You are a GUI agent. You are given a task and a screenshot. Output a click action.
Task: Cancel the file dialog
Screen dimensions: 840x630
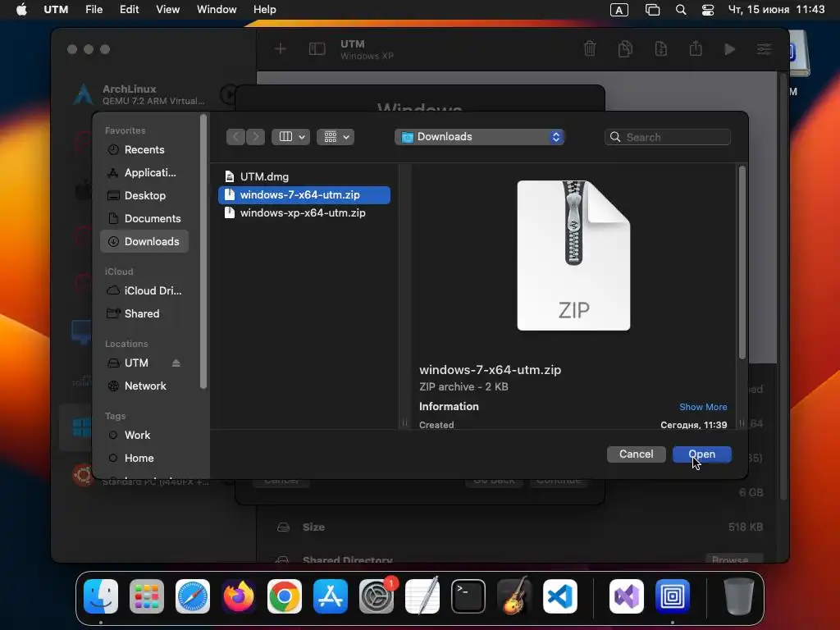point(636,454)
